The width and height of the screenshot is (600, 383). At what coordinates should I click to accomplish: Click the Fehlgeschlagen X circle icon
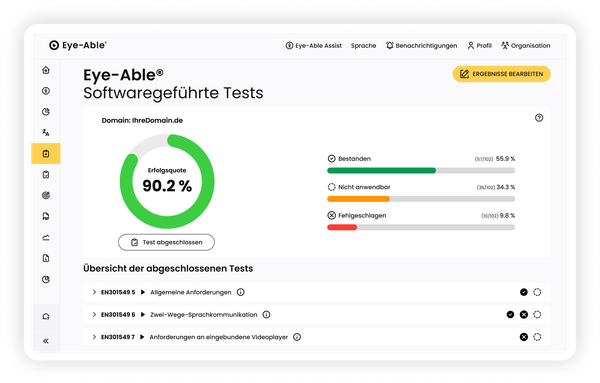coord(332,215)
